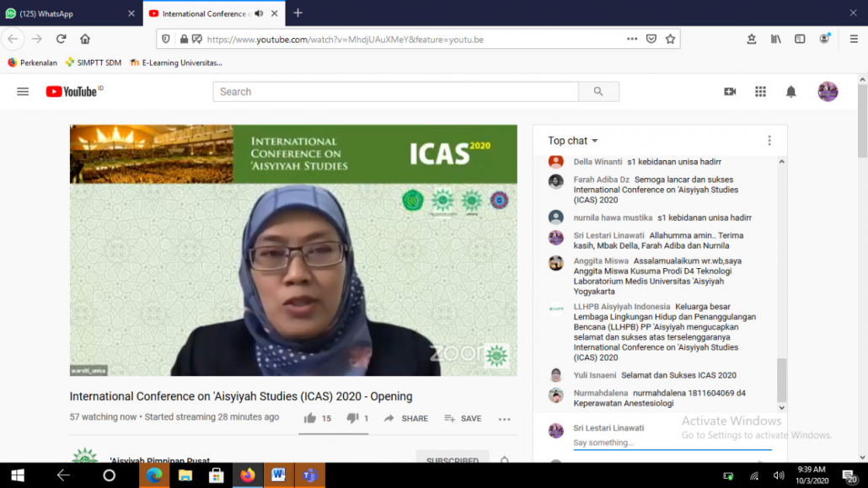Click the YouTube search field
868x488 pixels.
click(395, 92)
